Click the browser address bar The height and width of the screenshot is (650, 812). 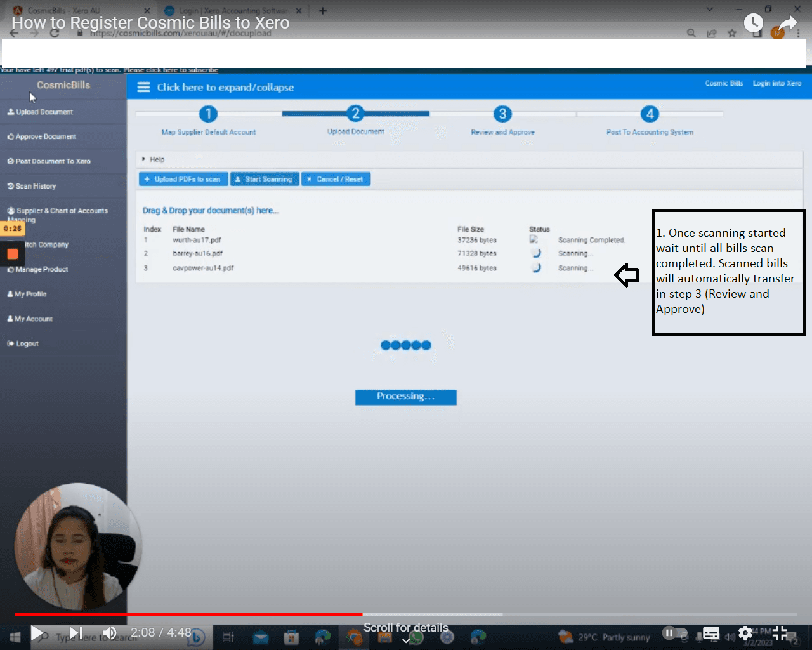point(381,33)
